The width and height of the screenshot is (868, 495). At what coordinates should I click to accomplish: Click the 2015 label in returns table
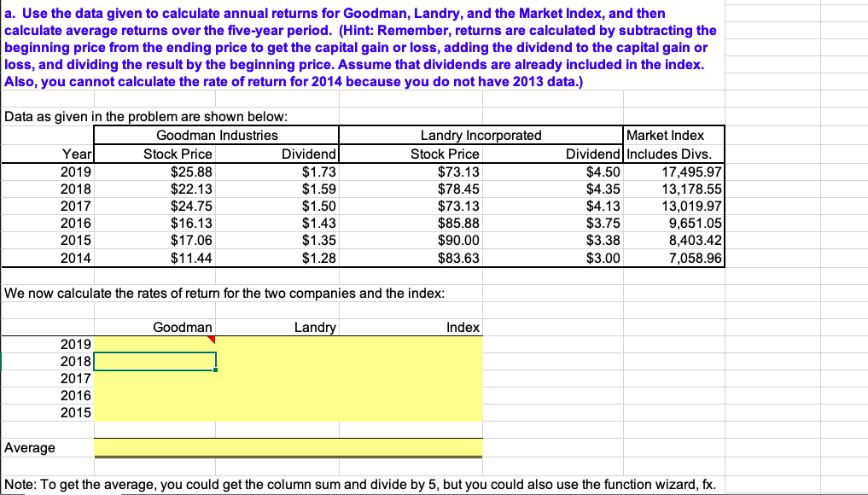click(x=76, y=412)
